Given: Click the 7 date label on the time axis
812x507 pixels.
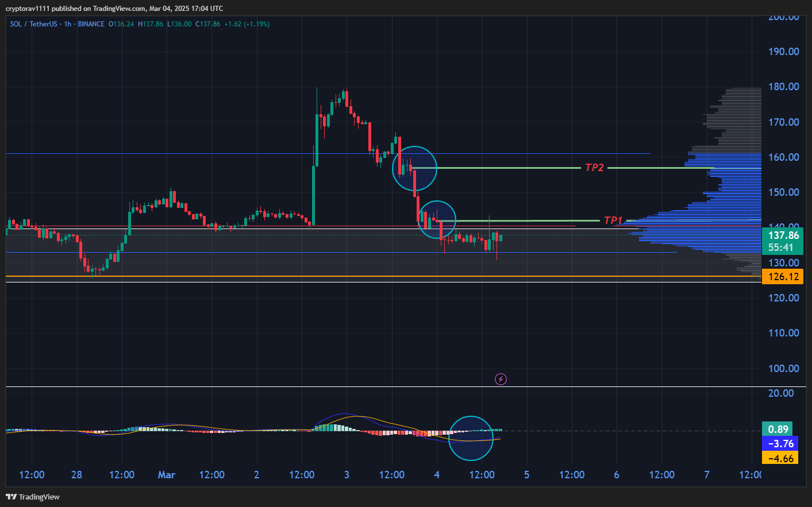Looking at the screenshot, I should pyautogui.click(x=707, y=475).
